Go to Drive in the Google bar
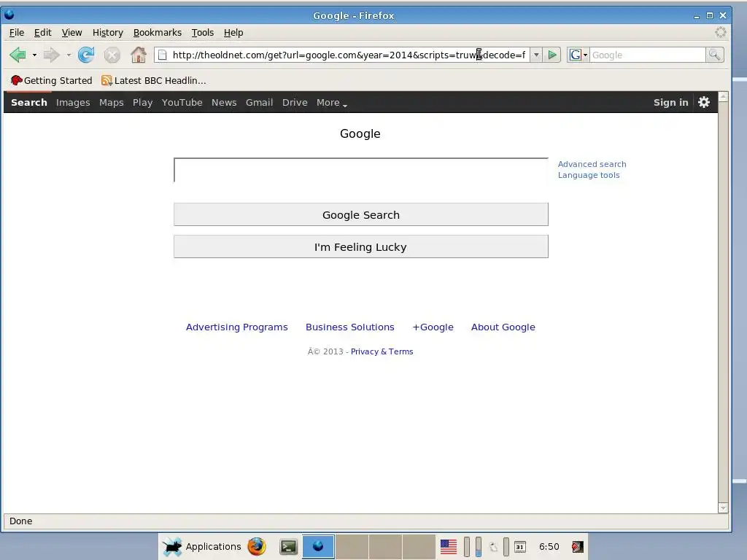747x560 pixels. 295,102
